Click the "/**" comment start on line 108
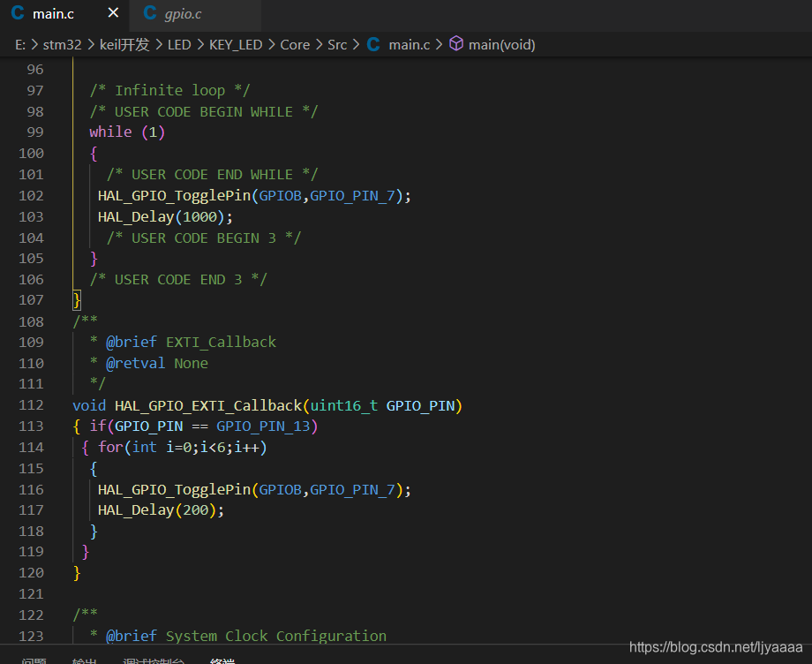The width and height of the screenshot is (812, 664). [x=85, y=321]
